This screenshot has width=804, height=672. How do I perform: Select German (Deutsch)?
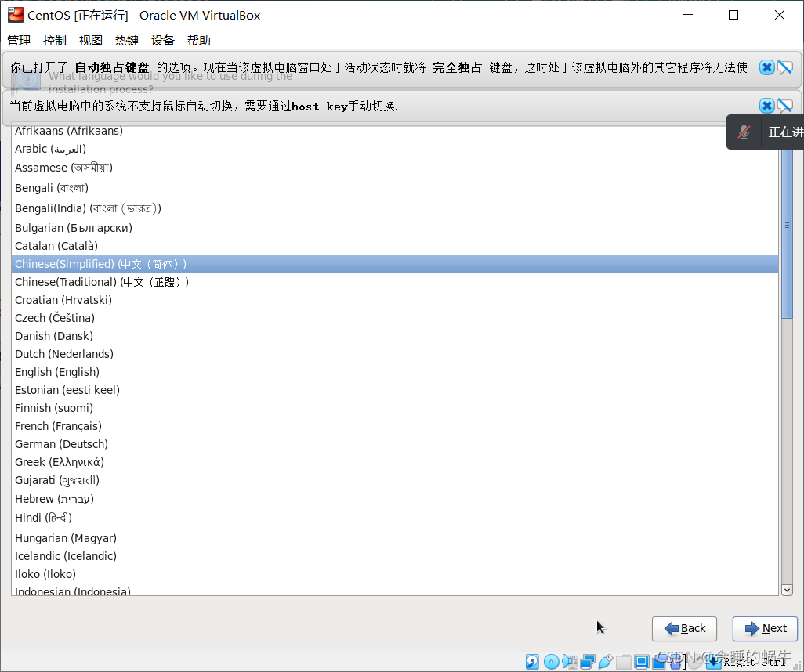(394, 444)
